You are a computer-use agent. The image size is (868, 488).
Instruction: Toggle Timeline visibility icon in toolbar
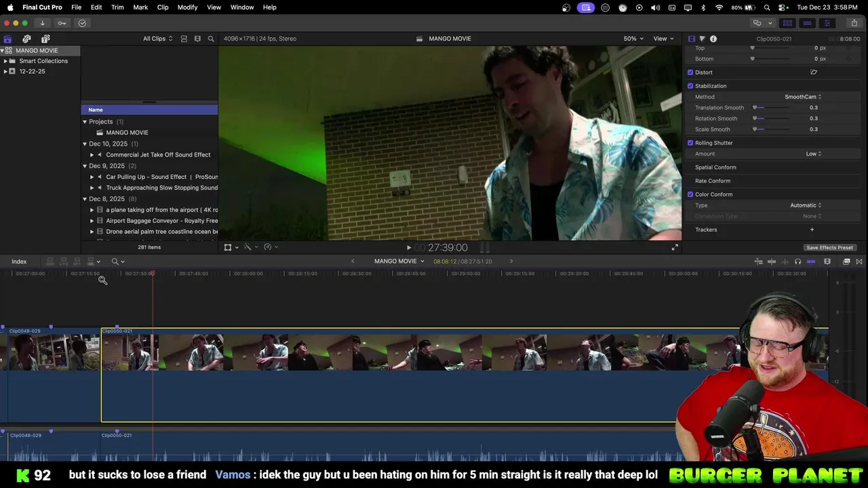pyautogui.click(x=807, y=23)
